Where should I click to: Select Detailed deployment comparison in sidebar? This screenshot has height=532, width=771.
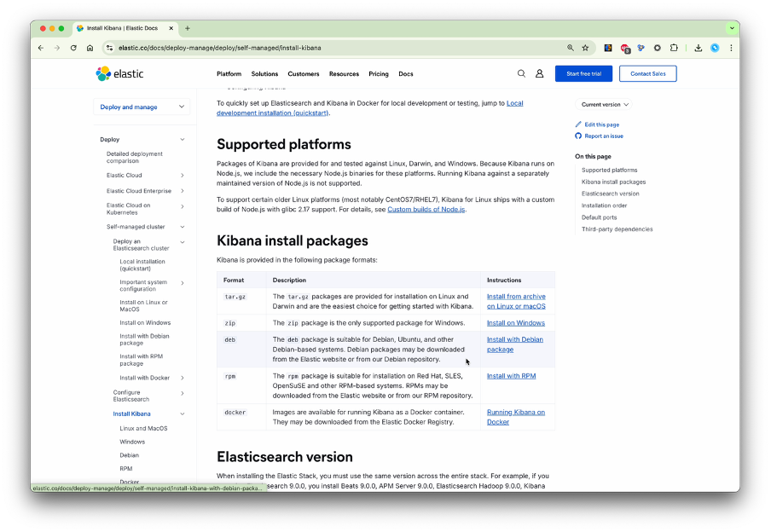point(135,158)
